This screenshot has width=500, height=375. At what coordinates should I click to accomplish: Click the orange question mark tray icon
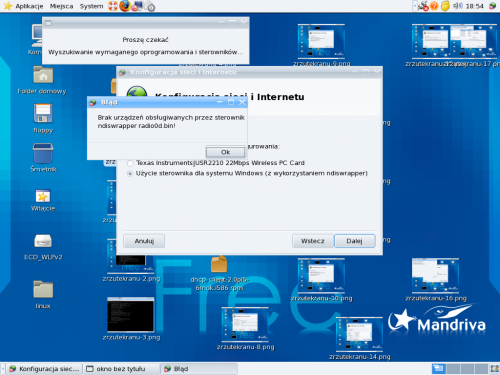point(434,6)
